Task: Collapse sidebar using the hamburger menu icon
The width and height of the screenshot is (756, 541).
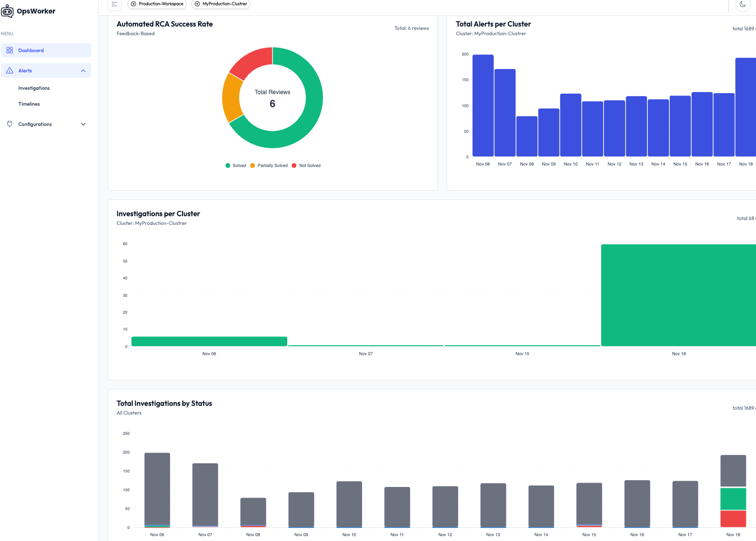Action: pos(114,4)
